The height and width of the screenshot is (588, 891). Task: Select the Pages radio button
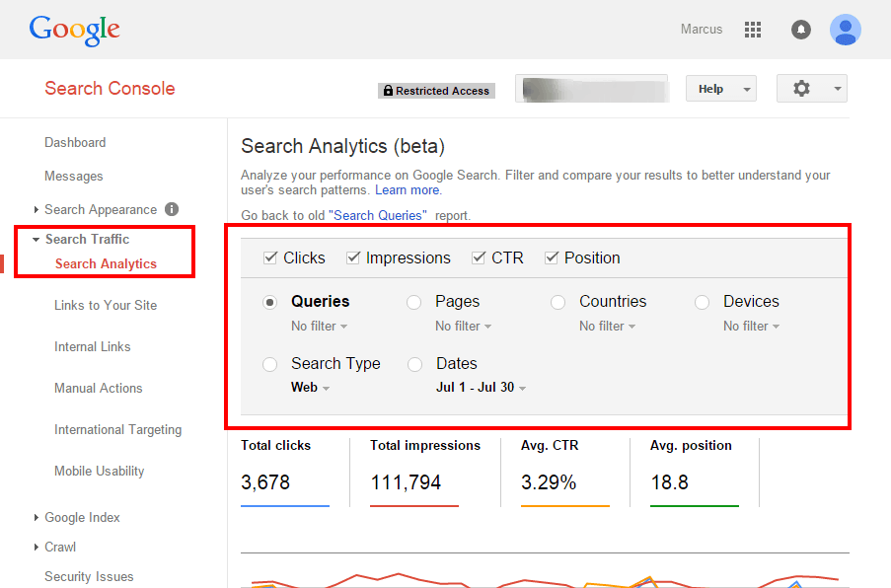pos(413,302)
